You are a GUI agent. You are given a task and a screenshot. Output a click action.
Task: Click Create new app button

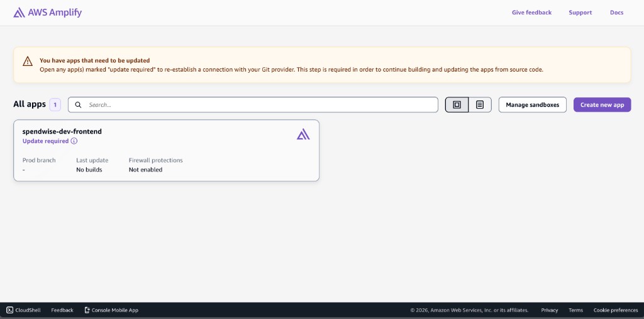coord(602,105)
